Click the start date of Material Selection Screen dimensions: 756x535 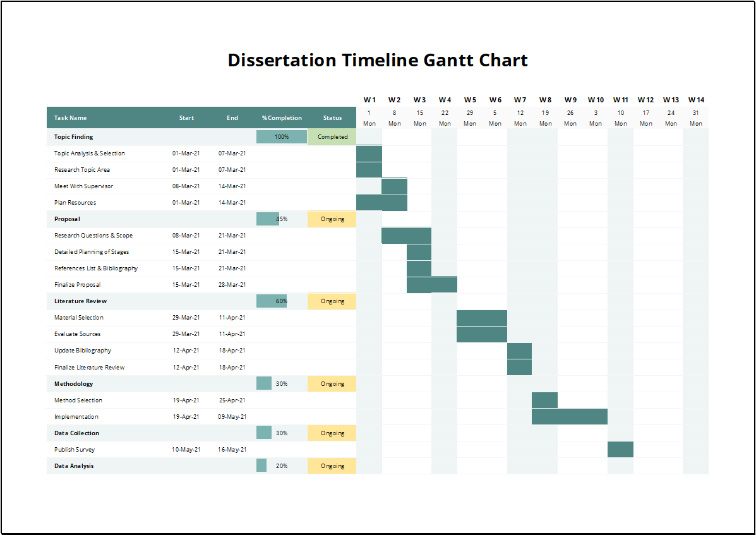(186, 318)
